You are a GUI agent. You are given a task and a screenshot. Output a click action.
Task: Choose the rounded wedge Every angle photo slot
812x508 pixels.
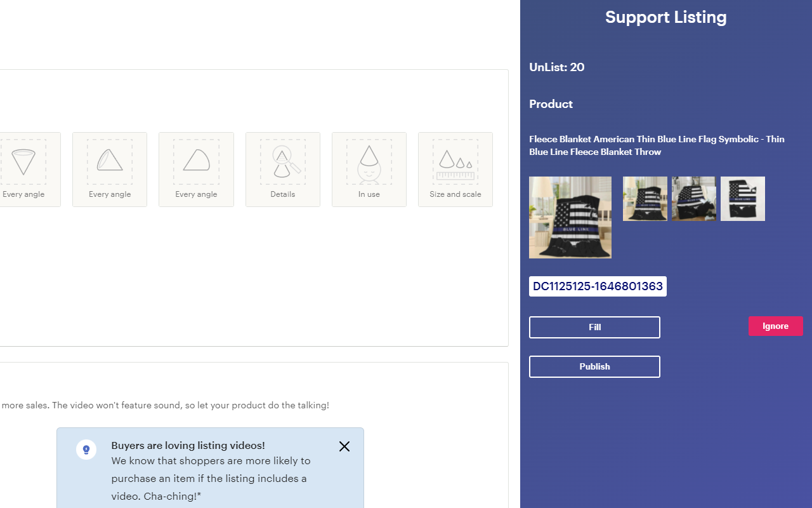[196, 170]
